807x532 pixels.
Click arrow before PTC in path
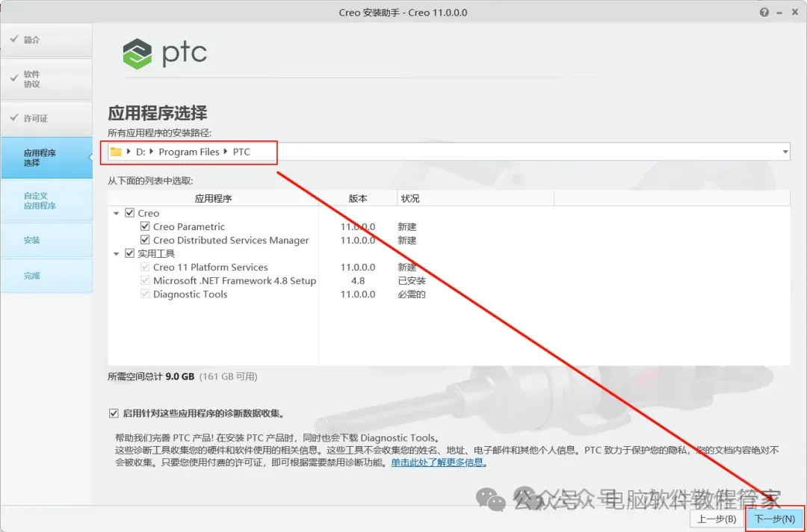point(226,152)
